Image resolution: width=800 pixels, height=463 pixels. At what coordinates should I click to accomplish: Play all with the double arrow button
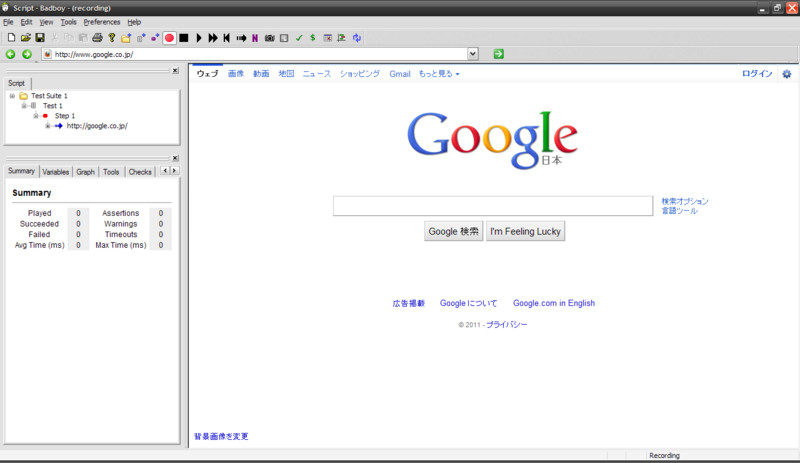(x=213, y=38)
